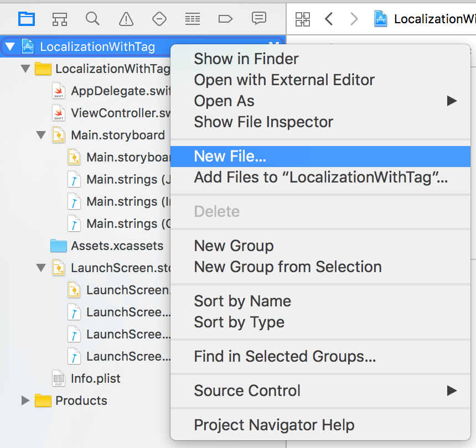Choose New File... from context menu
This screenshot has height=448, width=476.
click(x=230, y=157)
